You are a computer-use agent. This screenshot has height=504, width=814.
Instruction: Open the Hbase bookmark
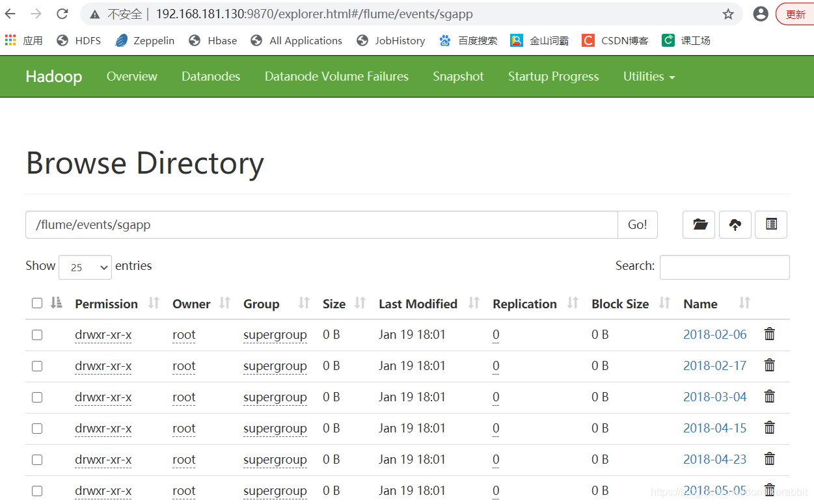pyautogui.click(x=213, y=40)
